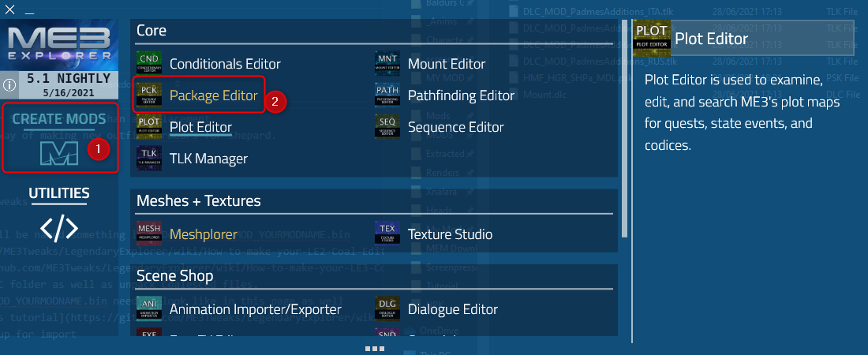Open Sequence Editor label
This screenshot has height=355, width=868.
click(456, 127)
